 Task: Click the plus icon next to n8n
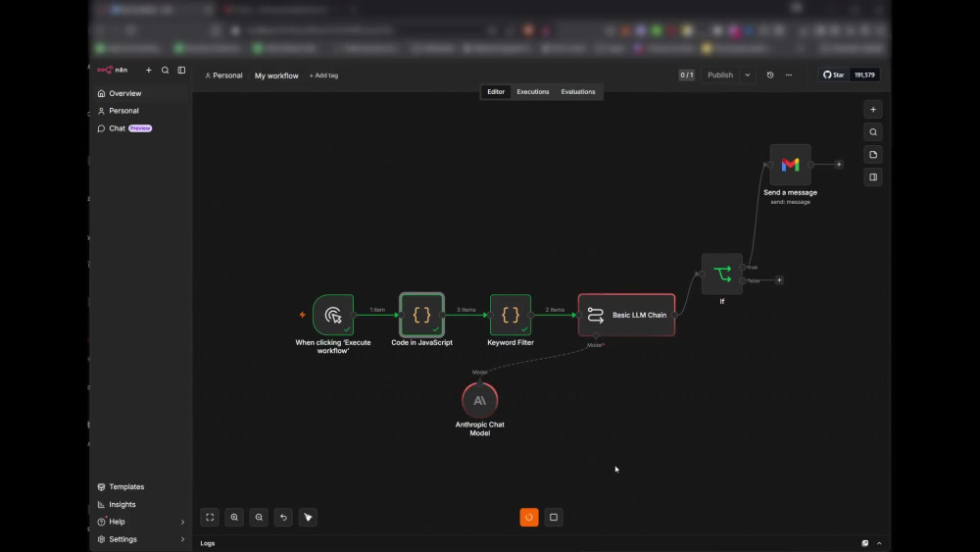149,70
